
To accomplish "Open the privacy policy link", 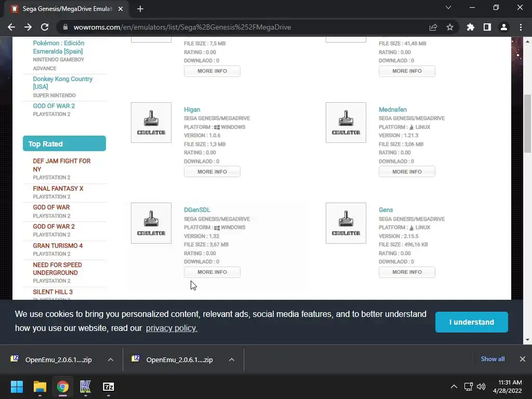I will pyautogui.click(x=171, y=328).
